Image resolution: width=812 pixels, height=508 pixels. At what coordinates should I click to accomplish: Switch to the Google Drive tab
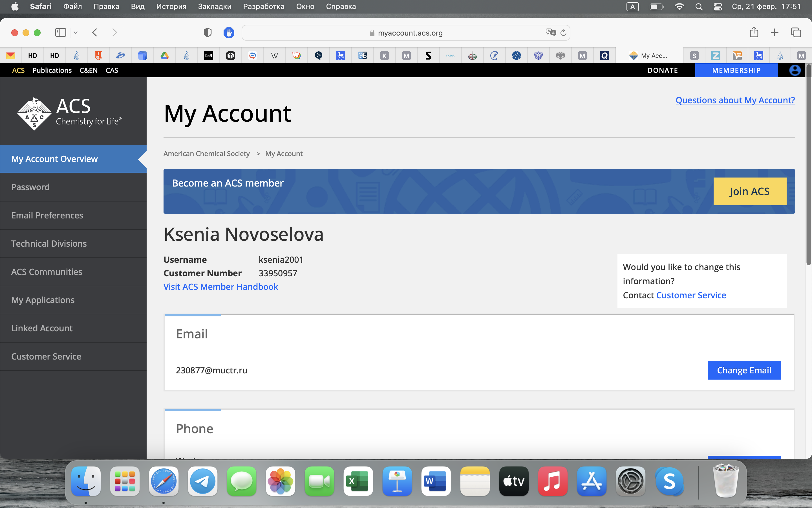pos(164,55)
